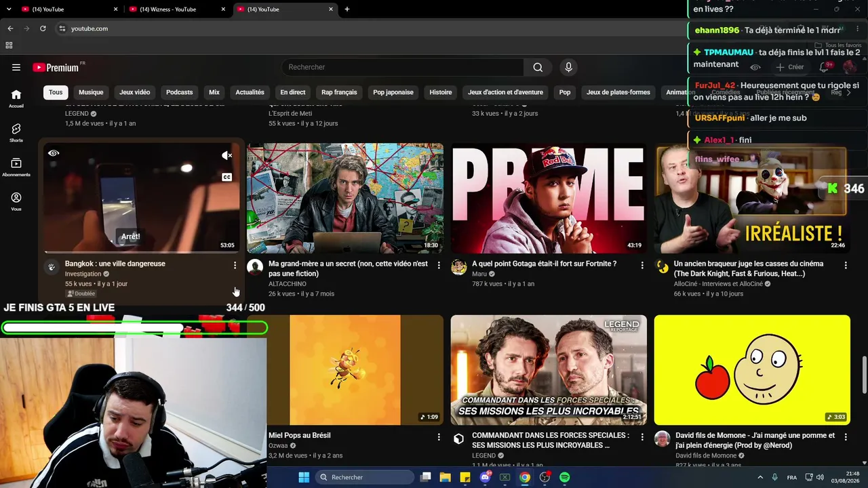The image size is (868, 488).
Task: Open the Maru channel avatar
Action: point(458,266)
